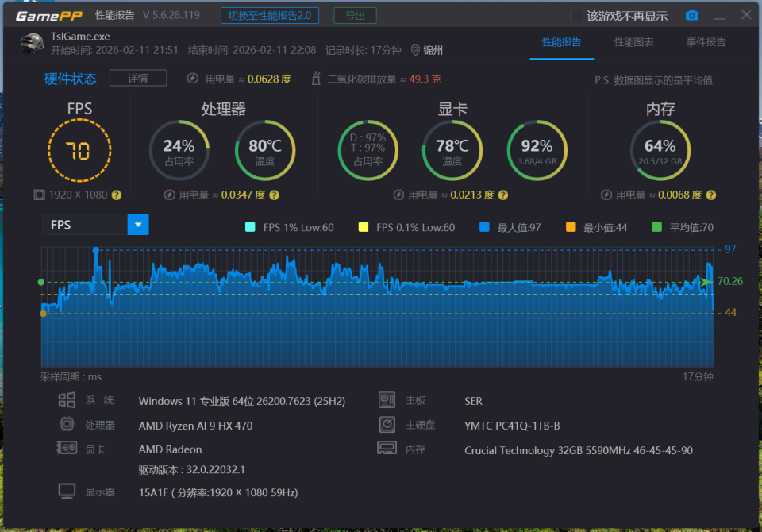
Task: Minimize the GamePP report window
Action: tap(720, 17)
